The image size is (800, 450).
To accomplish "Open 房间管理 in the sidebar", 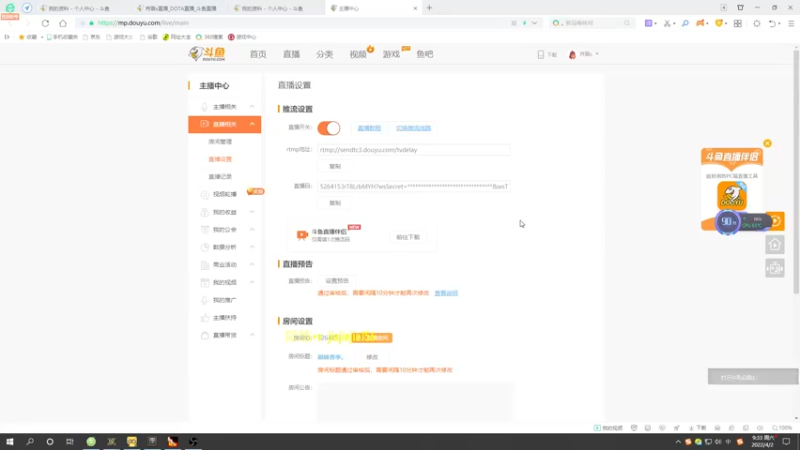I will pyautogui.click(x=220, y=142).
